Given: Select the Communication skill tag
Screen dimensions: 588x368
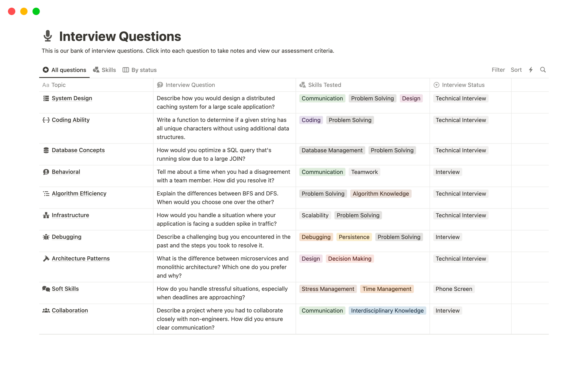Looking at the screenshot, I should (x=322, y=98).
